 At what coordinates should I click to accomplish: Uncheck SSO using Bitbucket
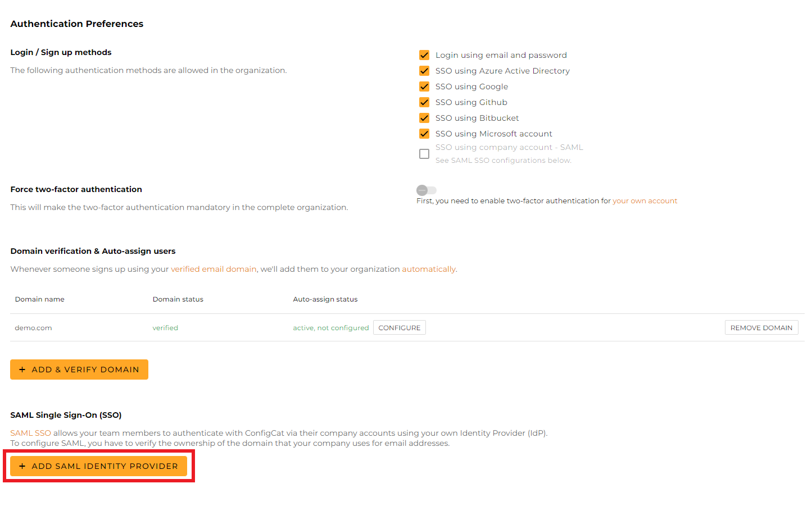[424, 118]
